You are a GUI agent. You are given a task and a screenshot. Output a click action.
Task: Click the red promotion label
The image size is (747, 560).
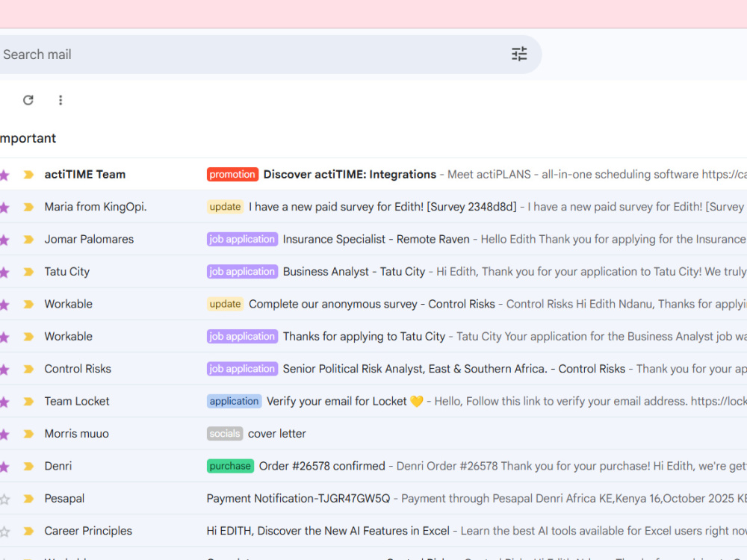click(232, 174)
